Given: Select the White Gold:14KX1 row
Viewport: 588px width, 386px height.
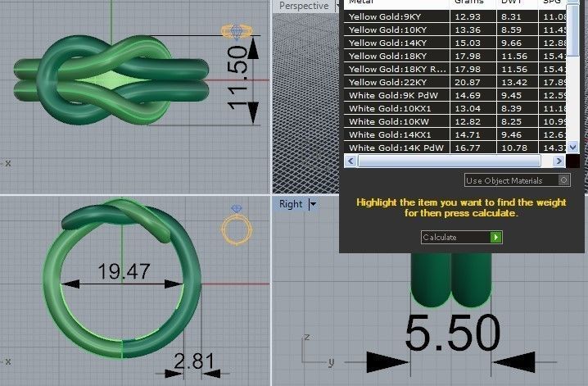Looking at the screenshot, I should [455, 134].
